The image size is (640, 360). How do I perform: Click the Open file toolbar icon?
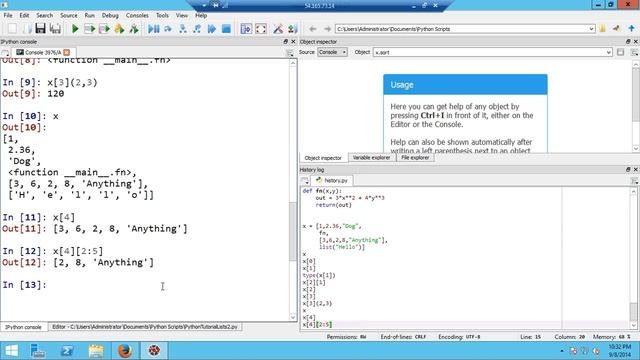[27, 29]
